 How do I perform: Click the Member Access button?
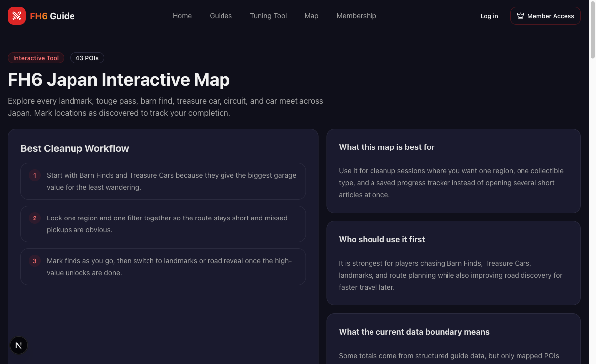coord(545,16)
